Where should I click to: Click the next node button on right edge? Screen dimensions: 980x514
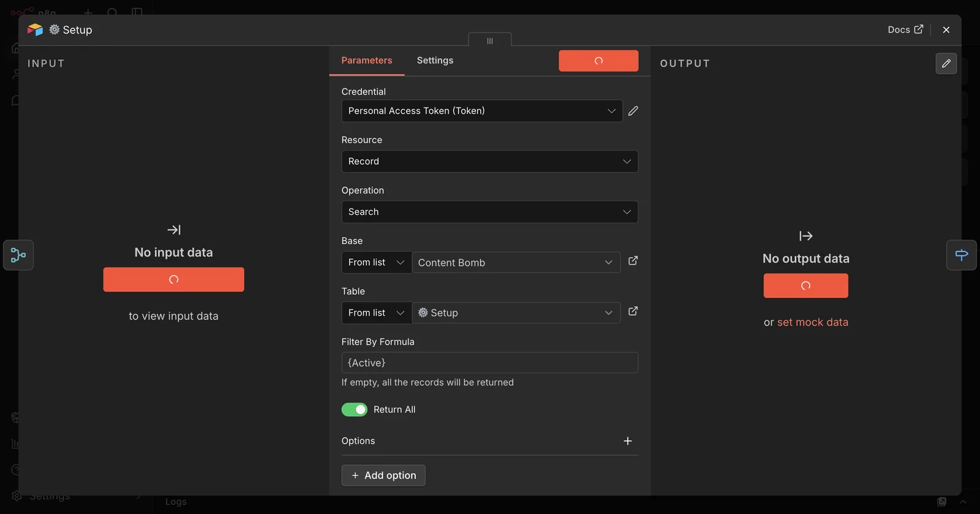pyautogui.click(x=962, y=255)
